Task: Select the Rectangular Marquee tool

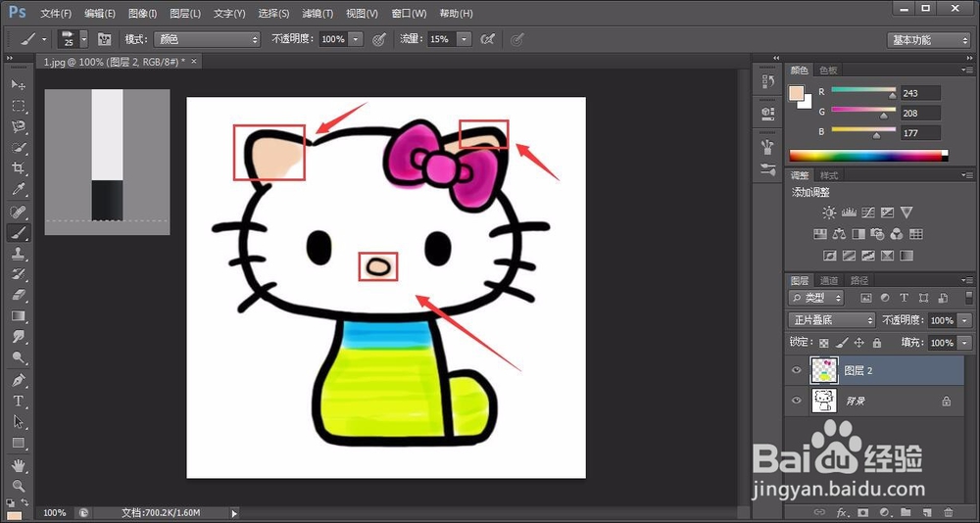Action: (x=18, y=106)
